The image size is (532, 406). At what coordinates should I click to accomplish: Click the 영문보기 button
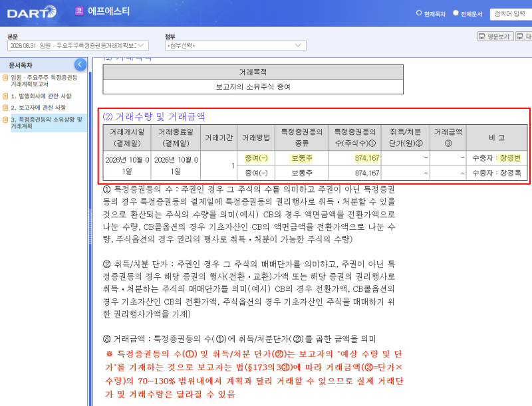point(495,37)
